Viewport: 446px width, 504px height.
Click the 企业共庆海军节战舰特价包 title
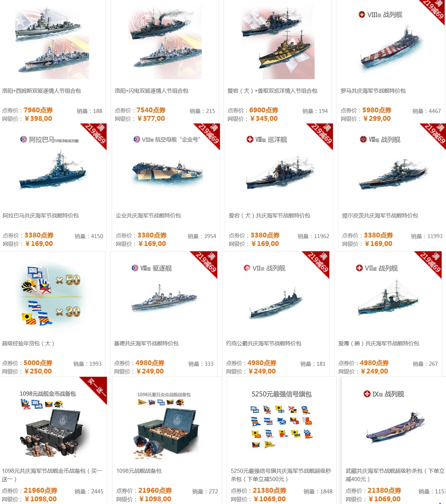point(148,216)
